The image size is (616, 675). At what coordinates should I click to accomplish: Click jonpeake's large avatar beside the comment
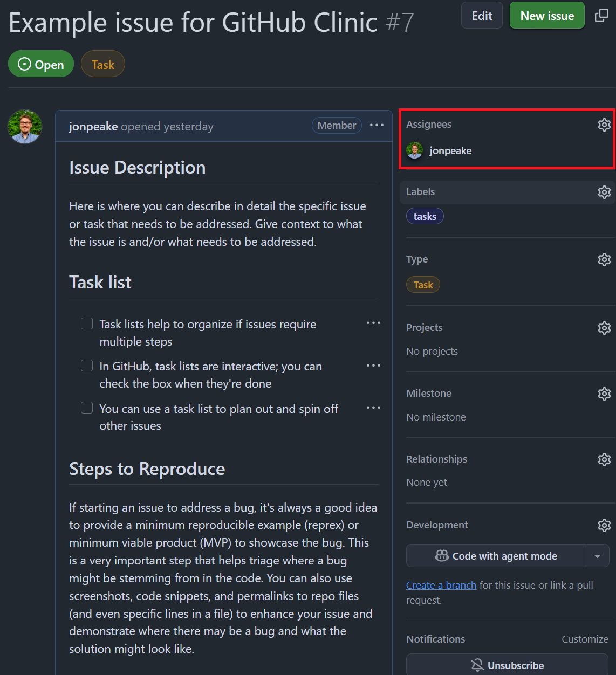[x=25, y=127]
